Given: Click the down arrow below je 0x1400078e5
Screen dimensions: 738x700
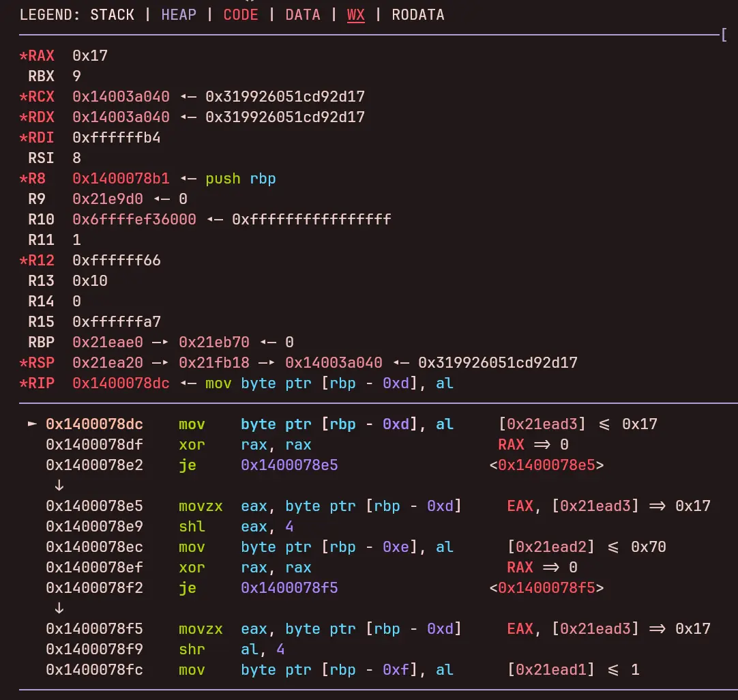Looking at the screenshot, I should 59,486.
